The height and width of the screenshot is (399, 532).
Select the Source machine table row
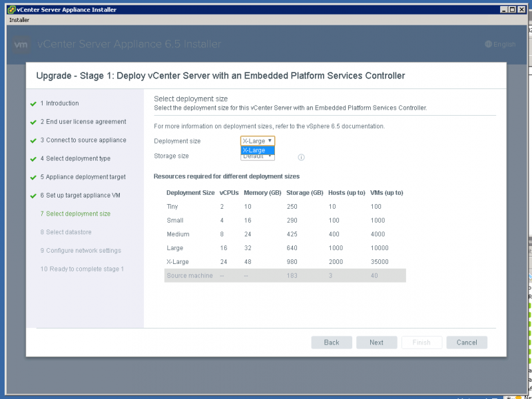(285, 276)
